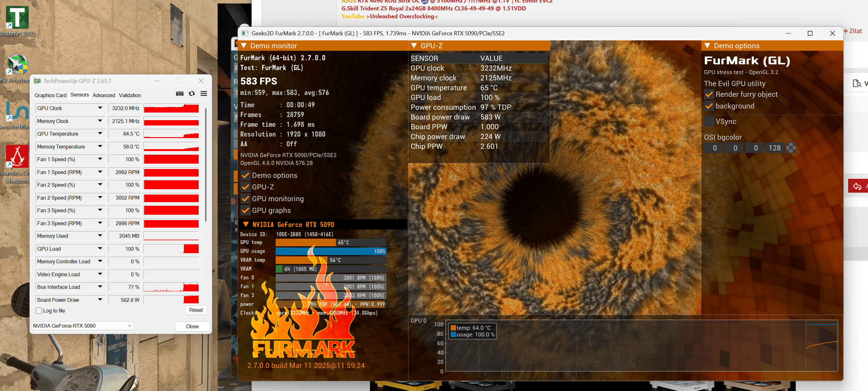868x391 pixels.
Task: Click the GPU-Z refresh icon
Action: coord(192,94)
